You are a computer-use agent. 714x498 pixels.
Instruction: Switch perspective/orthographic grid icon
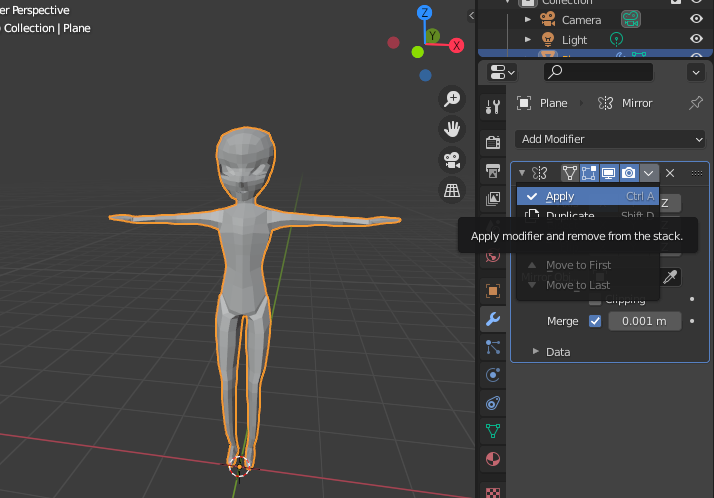[452, 190]
